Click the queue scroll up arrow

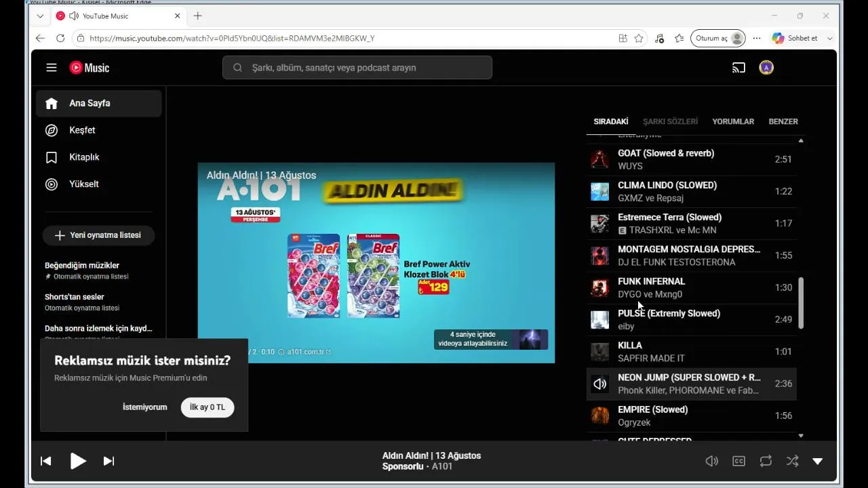[x=801, y=141]
